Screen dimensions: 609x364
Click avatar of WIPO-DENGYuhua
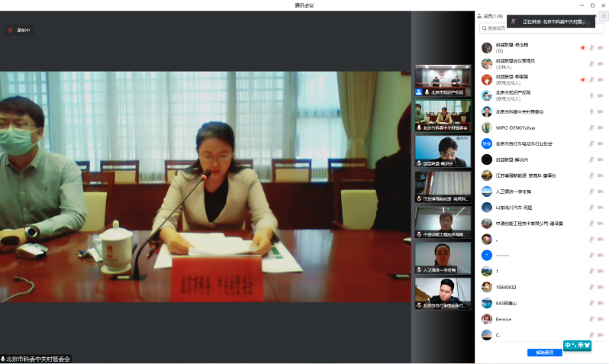[x=486, y=127]
